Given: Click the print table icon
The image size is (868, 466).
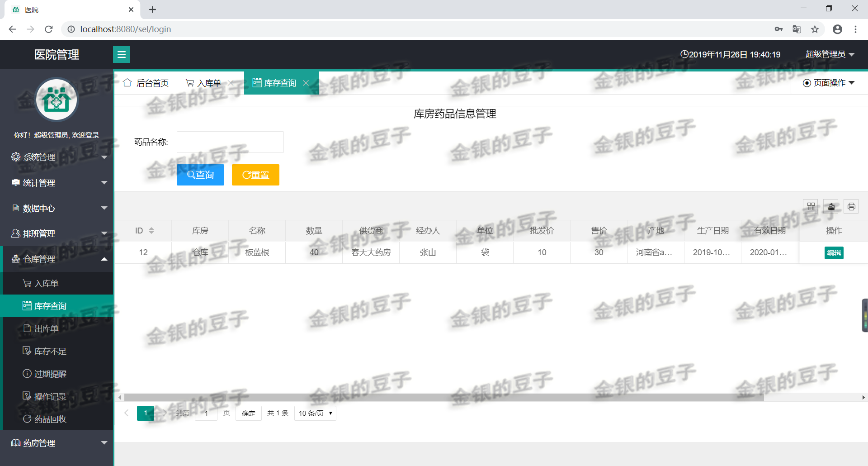Looking at the screenshot, I should (851, 207).
